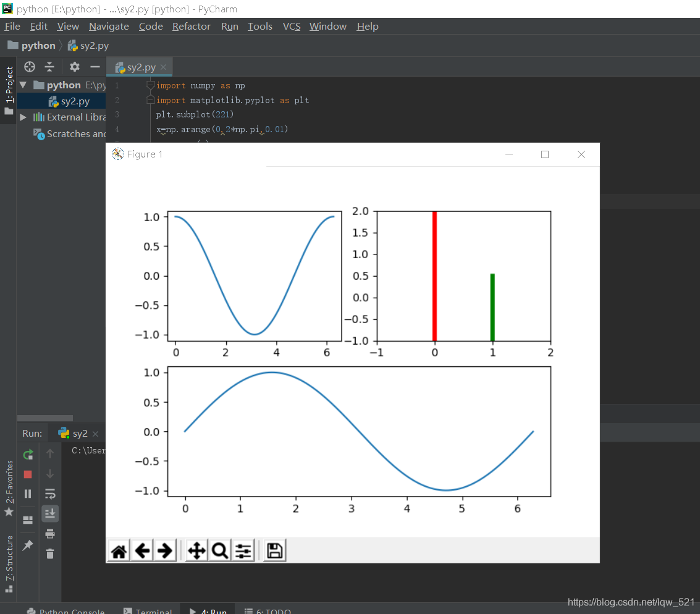Close the sy2 Run tab
The height and width of the screenshot is (614, 700).
[x=95, y=434]
